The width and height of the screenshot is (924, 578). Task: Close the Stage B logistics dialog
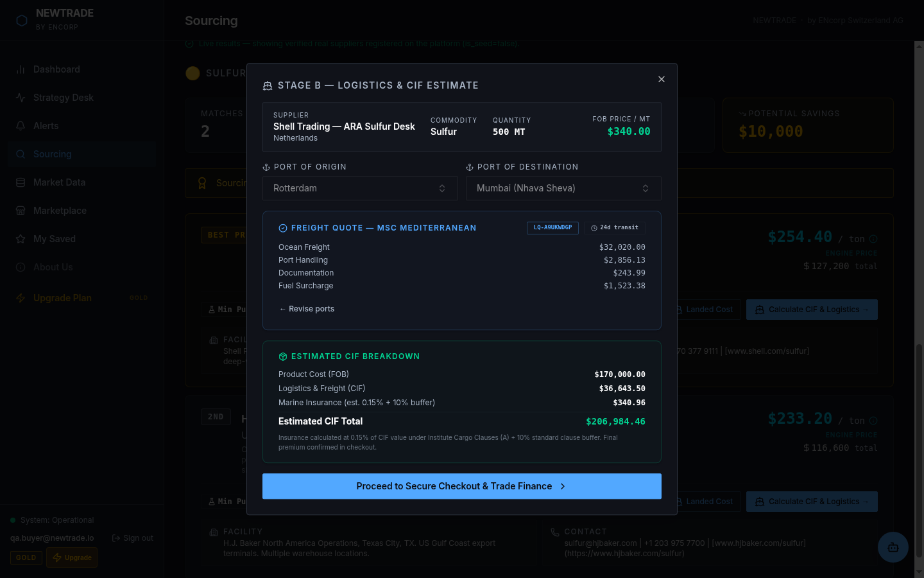pyautogui.click(x=662, y=79)
